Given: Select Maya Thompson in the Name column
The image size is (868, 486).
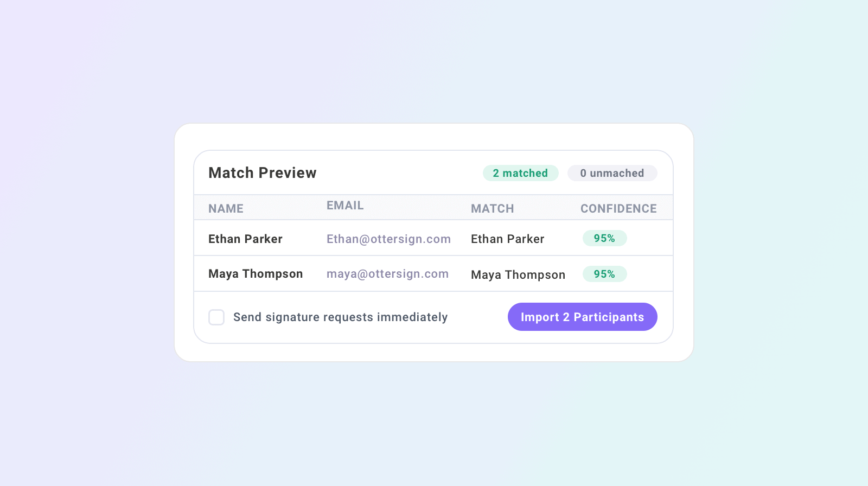Looking at the screenshot, I should pos(256,274).
